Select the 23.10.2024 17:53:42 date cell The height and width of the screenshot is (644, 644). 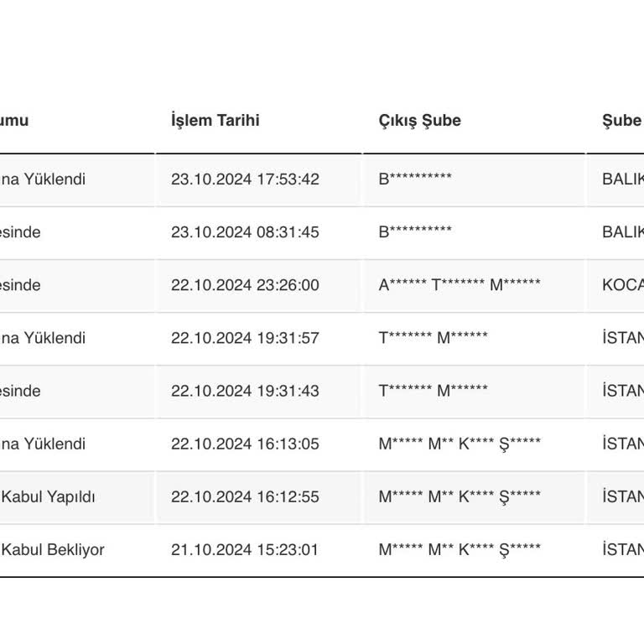[x=245, y=179]
